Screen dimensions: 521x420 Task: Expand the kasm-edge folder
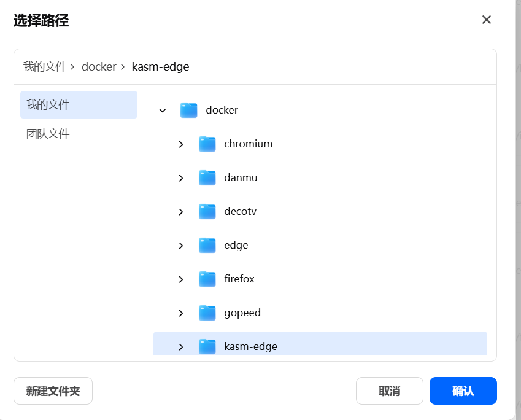tap(181, 347)
